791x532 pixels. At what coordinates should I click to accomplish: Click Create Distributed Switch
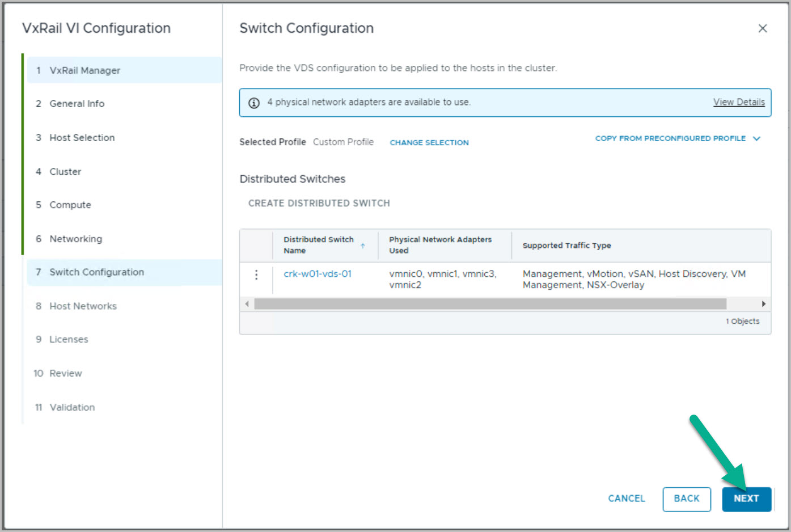319,203
